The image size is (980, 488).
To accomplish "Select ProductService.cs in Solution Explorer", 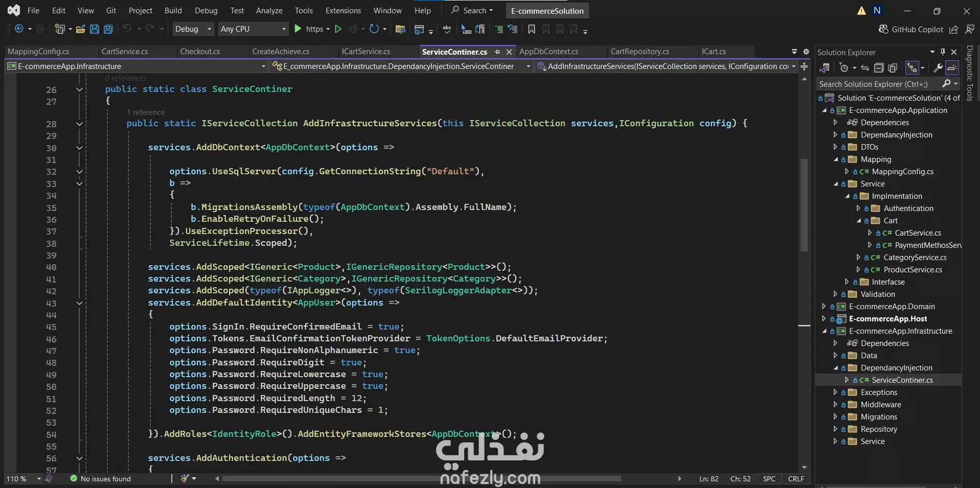I will tap(913, 270).
